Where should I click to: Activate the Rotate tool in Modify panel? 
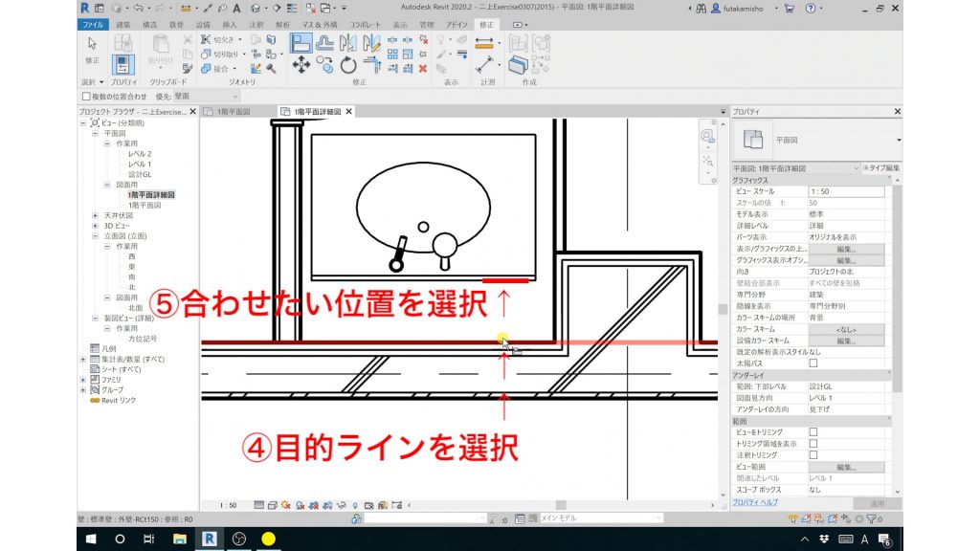[347, 66]
